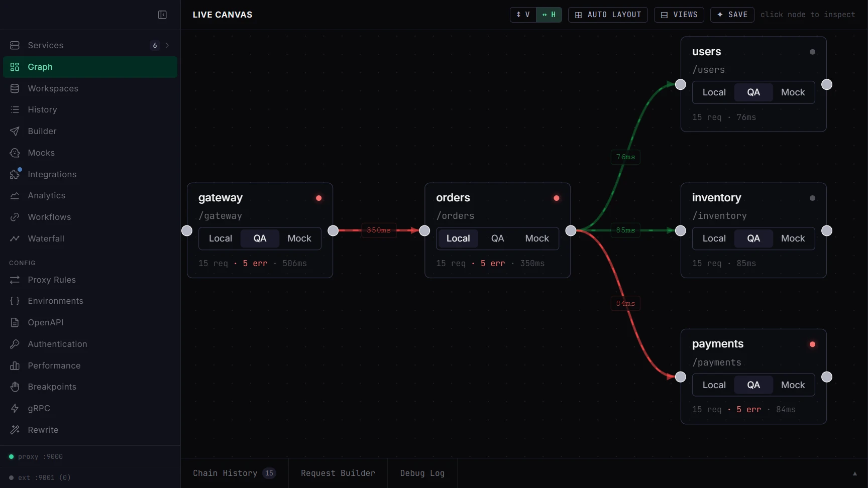
Task: Open OpenAPI document icon
Action: [15, 322]
